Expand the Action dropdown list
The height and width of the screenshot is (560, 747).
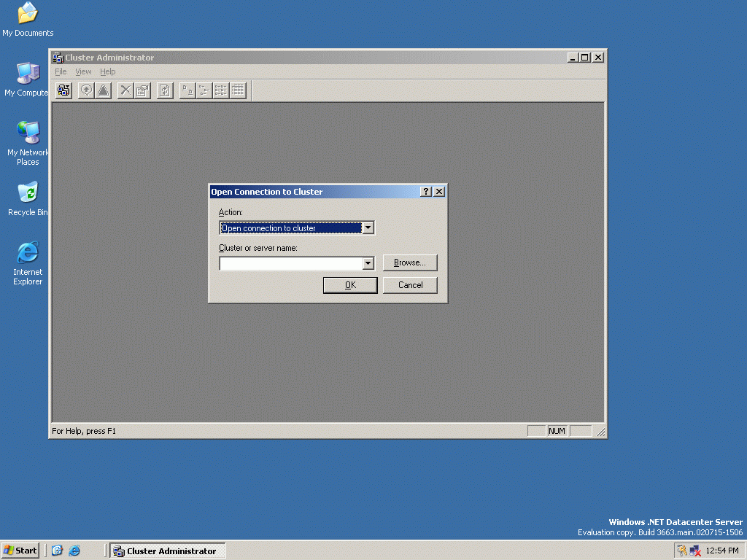(368, 228)
